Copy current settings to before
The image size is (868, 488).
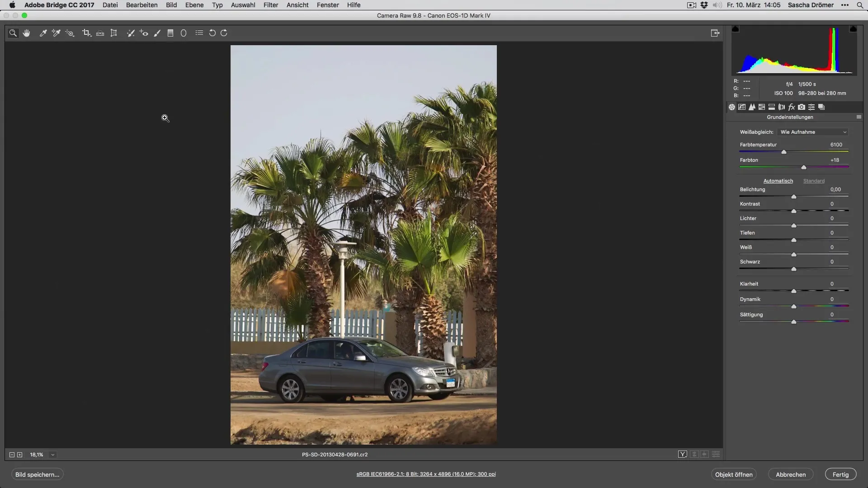704,455
